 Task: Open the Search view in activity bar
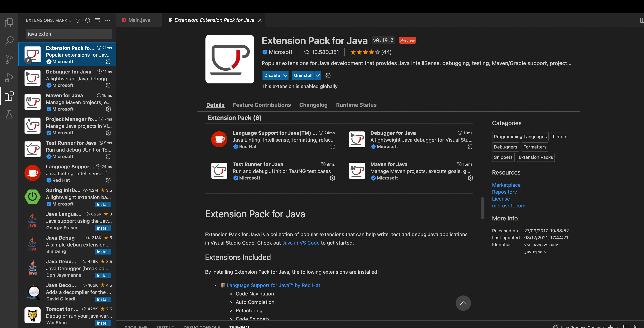point(9,41)
